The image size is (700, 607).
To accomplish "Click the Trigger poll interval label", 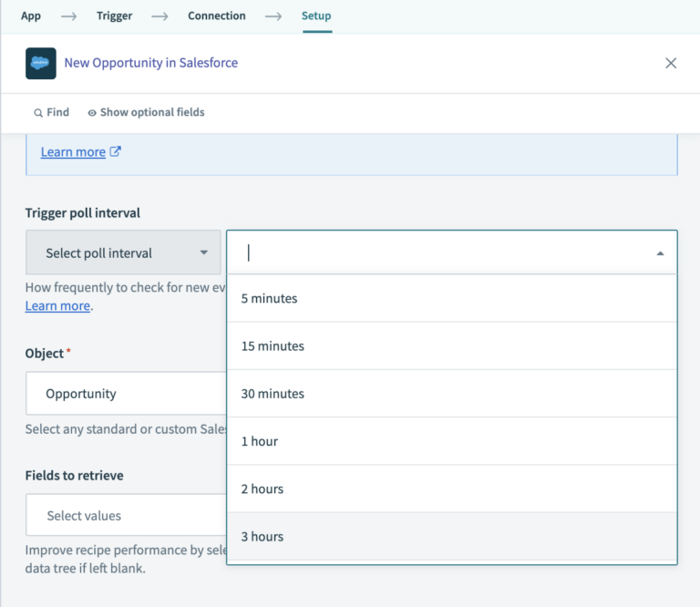I will pyautogui.click(x=83, y=213).
